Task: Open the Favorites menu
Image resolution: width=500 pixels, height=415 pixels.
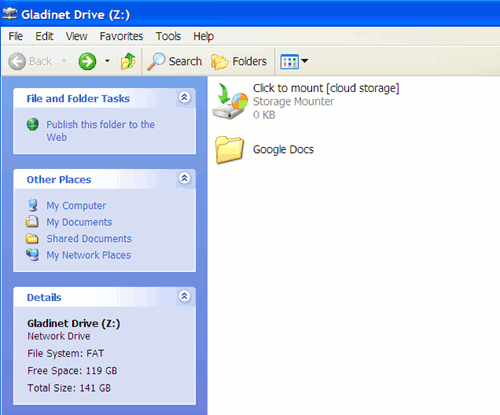Action: (x=121, y=36)
